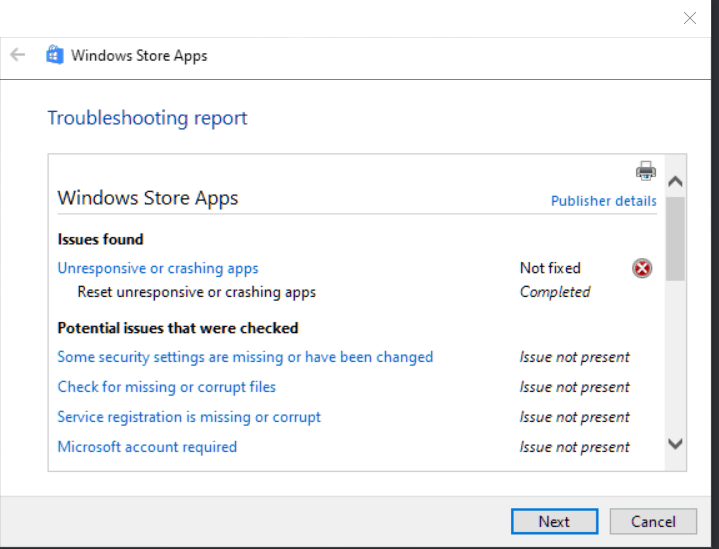719x549 pixels.
Task: Click the report scrollbar down arrow
Action: click(675, 444)
